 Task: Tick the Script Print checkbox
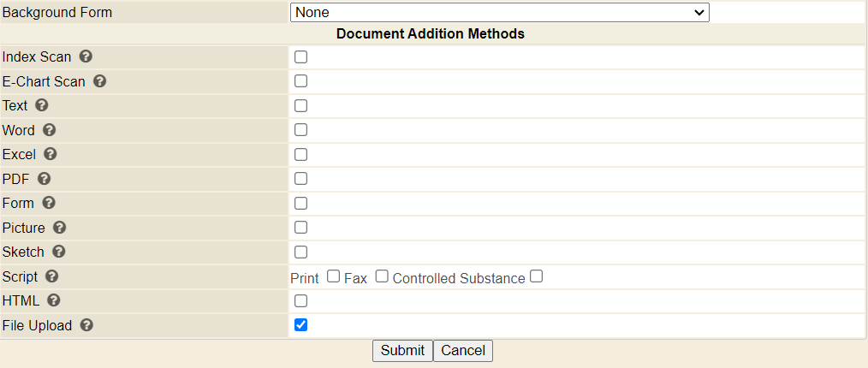pyautogui.click(x=333, y=276)
